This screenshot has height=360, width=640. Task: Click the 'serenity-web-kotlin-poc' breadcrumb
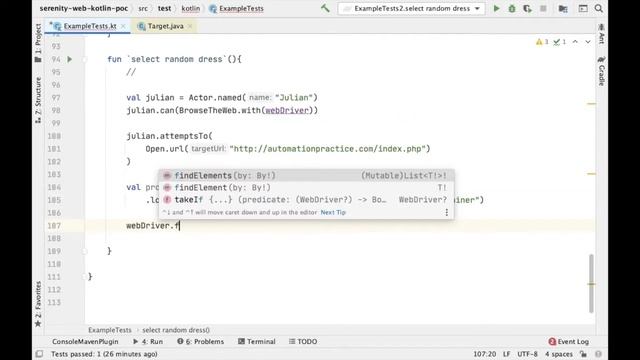point(84,8)
